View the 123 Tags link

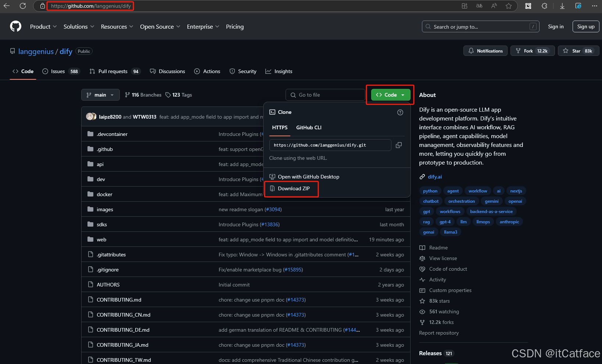179,95
